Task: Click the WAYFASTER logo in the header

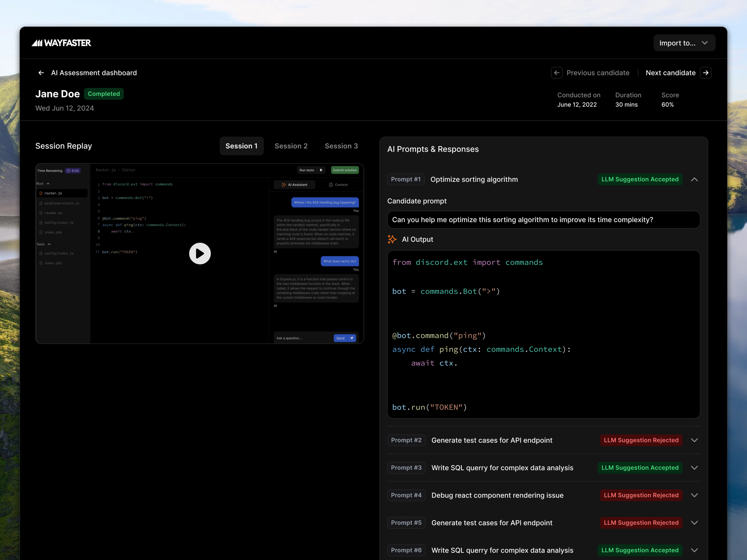Action: [x=61, y=43]
